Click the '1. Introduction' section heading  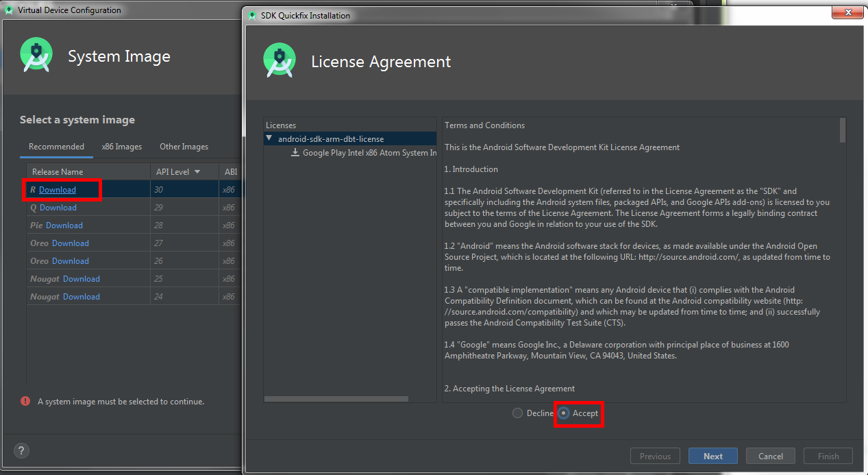point(471,169)
